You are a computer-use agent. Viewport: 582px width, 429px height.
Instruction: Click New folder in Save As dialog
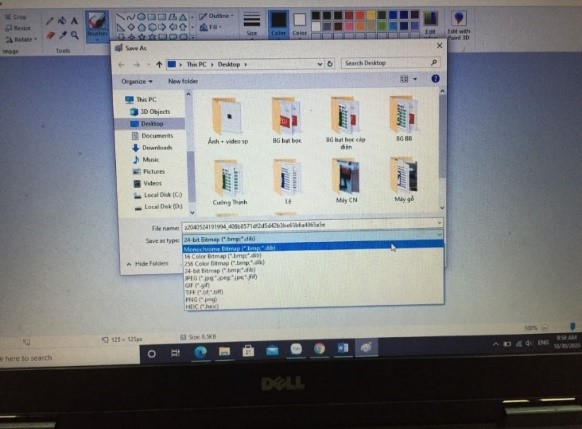click(183, 81)
